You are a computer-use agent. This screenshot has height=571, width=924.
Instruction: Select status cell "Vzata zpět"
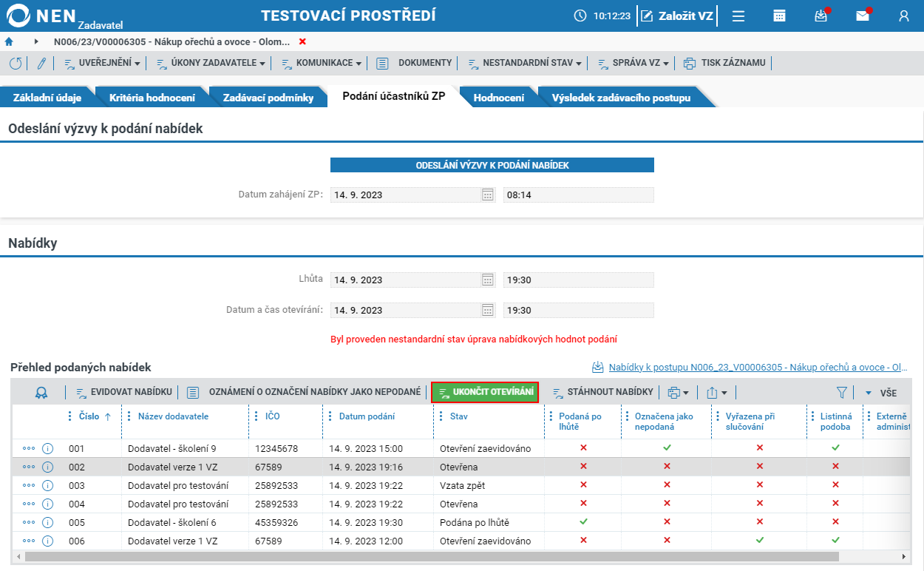[489, 485]
